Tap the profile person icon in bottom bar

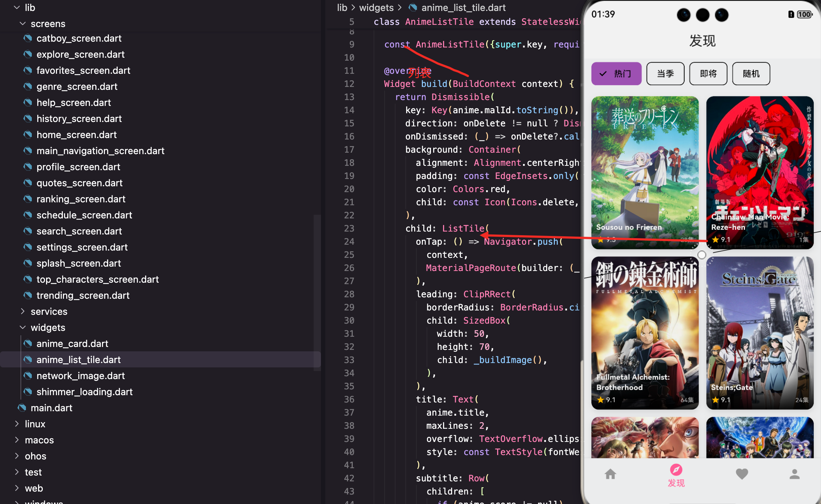coord(794,474)
